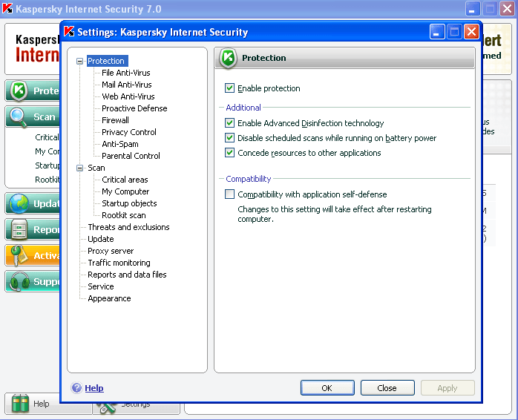Click the Settings tools icon behind the dialog

[106, 408]
